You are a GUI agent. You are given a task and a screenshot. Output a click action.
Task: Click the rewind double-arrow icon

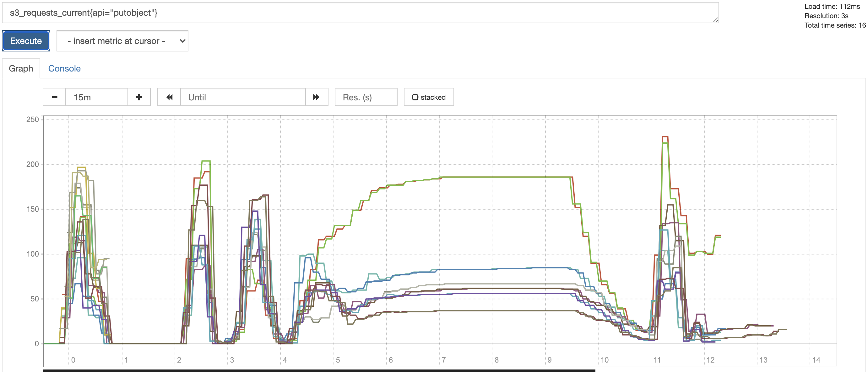[169, 97]
